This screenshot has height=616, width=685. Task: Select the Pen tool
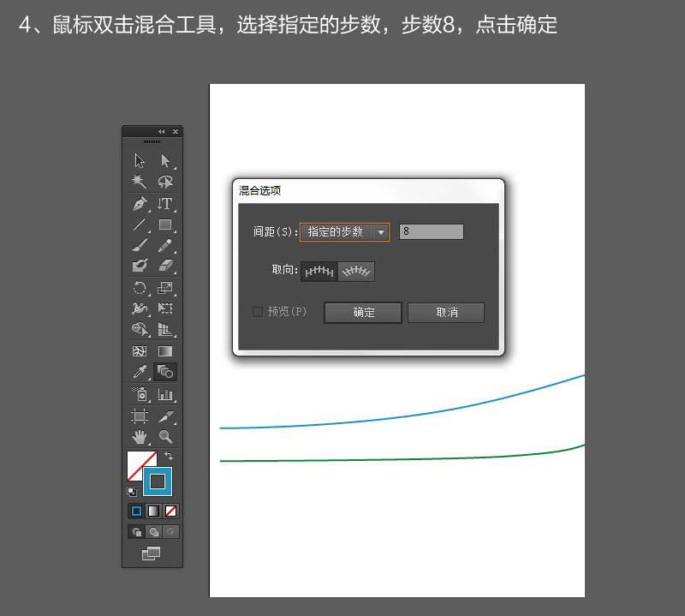140,204
